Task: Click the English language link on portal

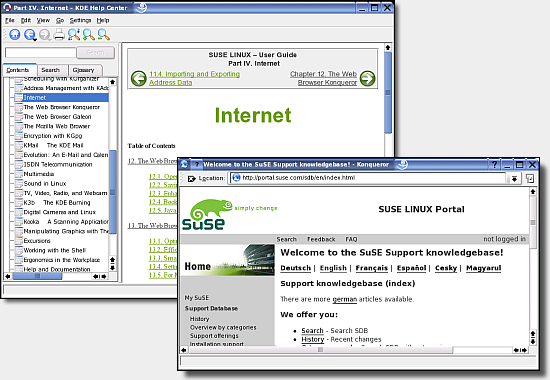Action: pyautogui.click(x=333, y=268)
